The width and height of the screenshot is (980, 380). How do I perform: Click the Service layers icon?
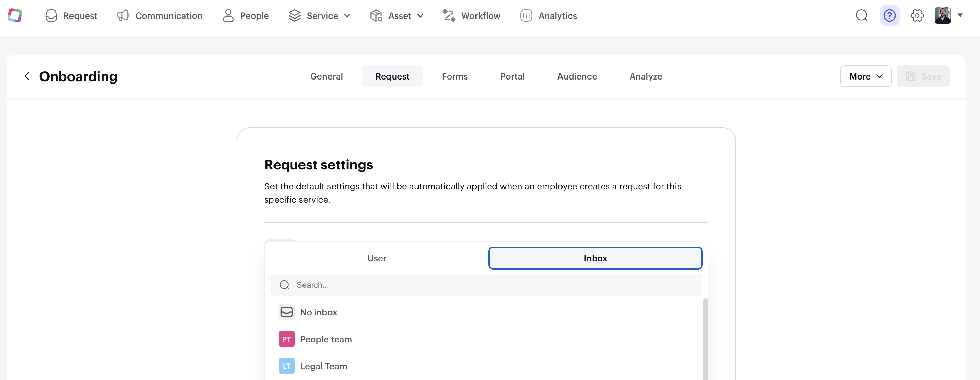[x=294, y=15]
